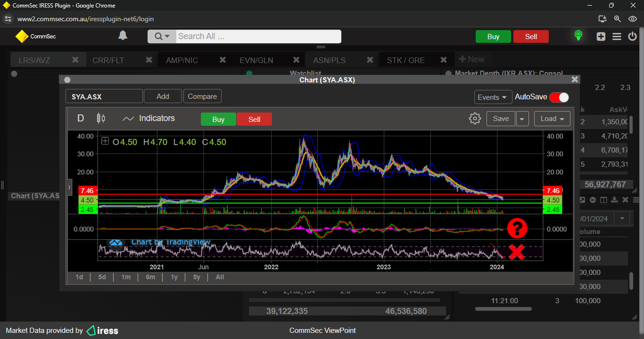Image resolution: width=644 pixels, height=339 pixels.
Task: Open the notifications bell
Action: tap(123, 36)
